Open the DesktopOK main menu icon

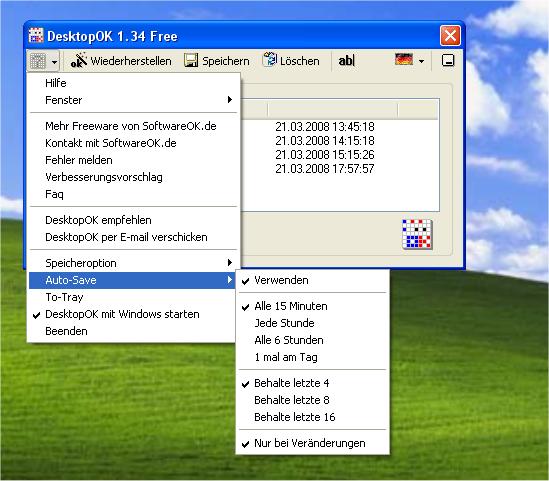[x=37, y=61]
